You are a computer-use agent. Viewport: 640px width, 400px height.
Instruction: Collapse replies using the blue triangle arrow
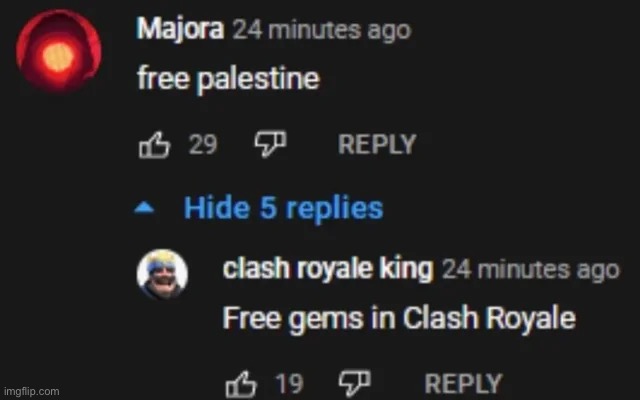[x=144, y=208]
